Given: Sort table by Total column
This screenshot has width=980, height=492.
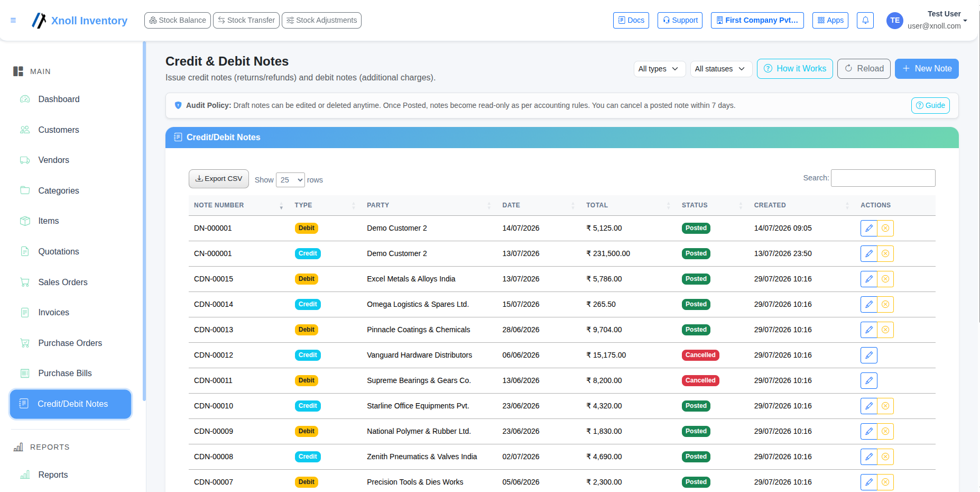Looking at the screenshot, I should coord(628,205).
